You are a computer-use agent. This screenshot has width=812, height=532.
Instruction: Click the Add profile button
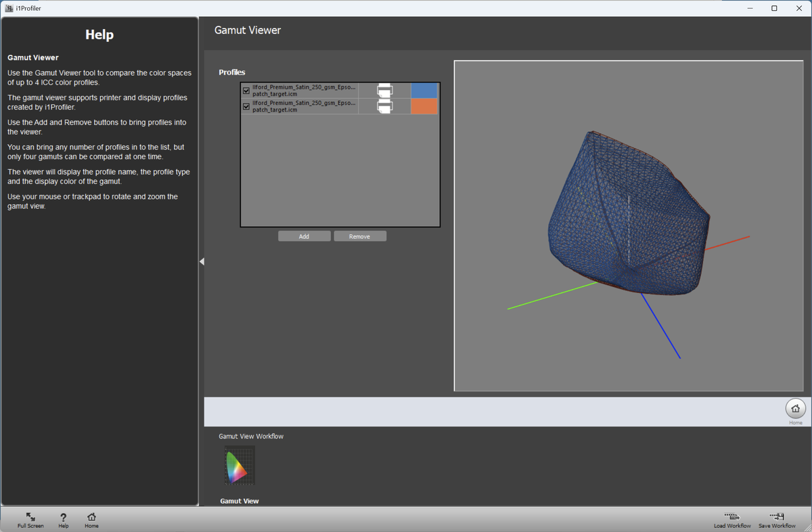304,236
